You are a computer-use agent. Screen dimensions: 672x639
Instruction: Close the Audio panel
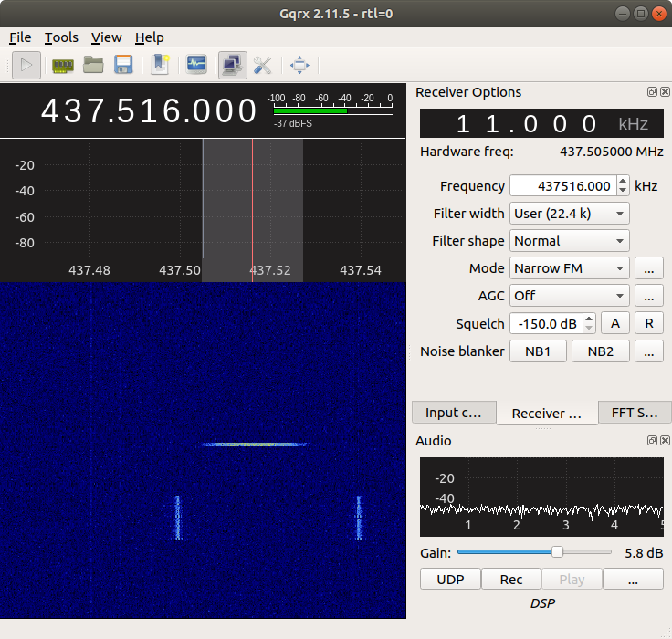(665, 441)
